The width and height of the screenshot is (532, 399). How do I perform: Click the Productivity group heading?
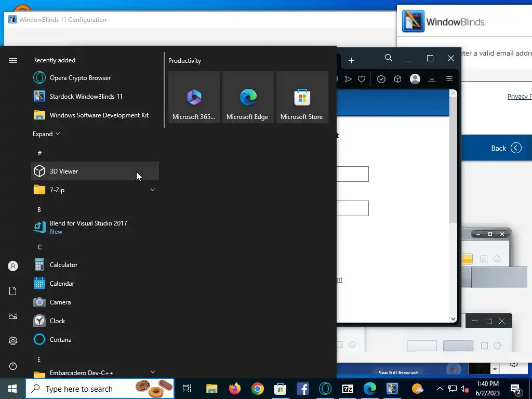click(x=184, y=61)
